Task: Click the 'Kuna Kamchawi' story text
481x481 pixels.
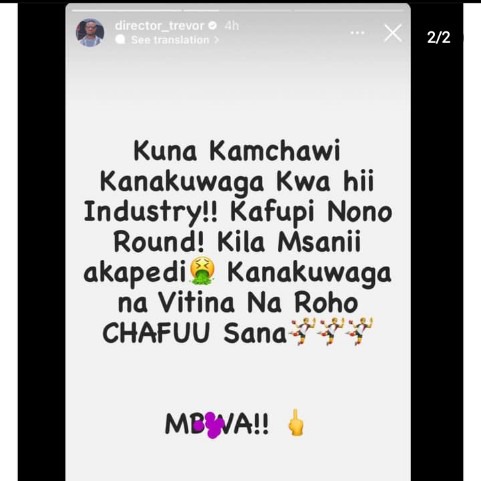Action: (x=237, y=152)
